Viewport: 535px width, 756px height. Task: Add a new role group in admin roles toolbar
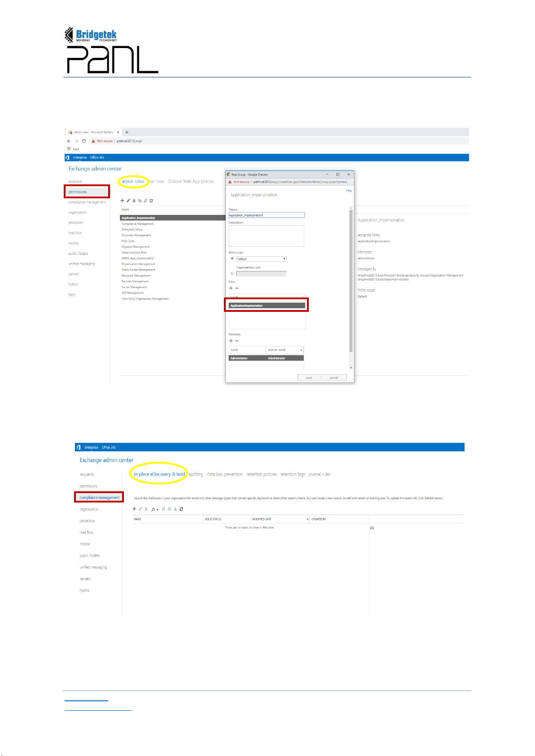pyautogui.click(x=123, y=201)
